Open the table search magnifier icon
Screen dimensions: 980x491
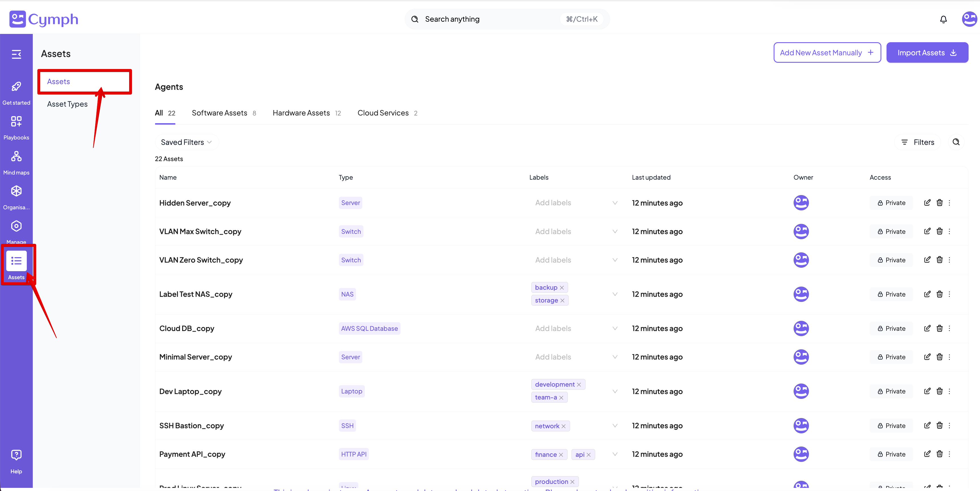[x=956, y=142]
